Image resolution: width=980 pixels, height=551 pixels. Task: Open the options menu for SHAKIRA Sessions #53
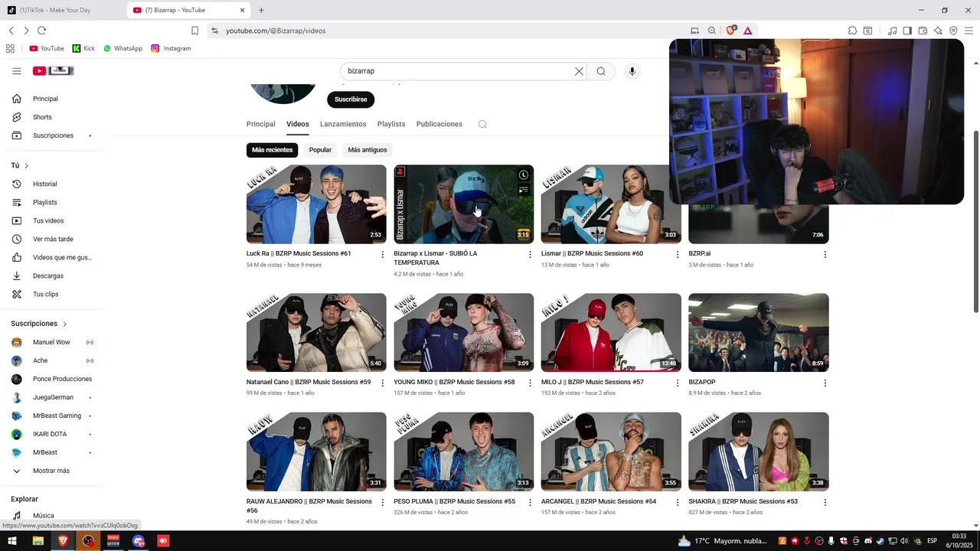pyautogui.click(x=825, y=502)
